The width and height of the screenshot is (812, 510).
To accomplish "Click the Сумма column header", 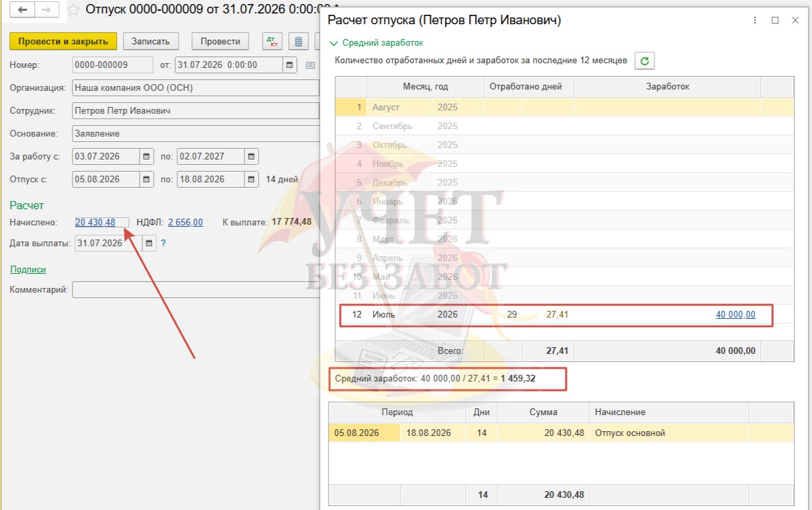I will pyautogui.click(x=543, y=412).
